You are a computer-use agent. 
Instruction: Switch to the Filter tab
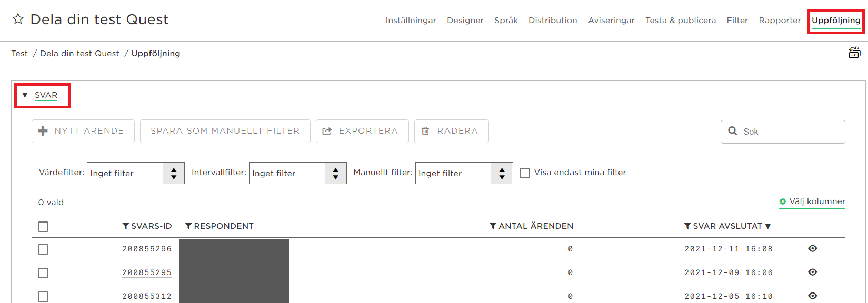click(x=737, y=21)
